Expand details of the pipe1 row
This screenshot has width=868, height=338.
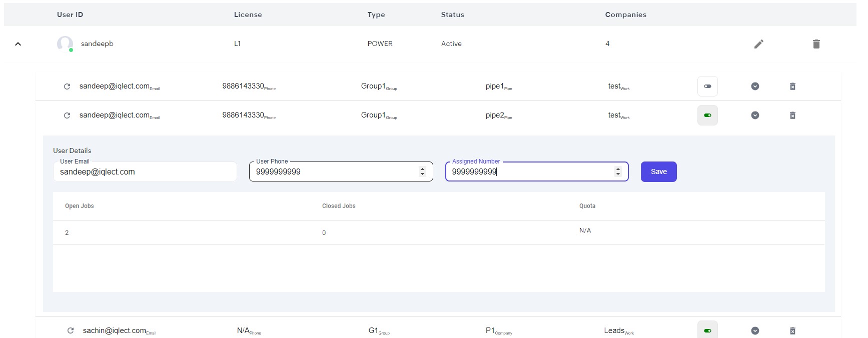click(x=755, y=86)
